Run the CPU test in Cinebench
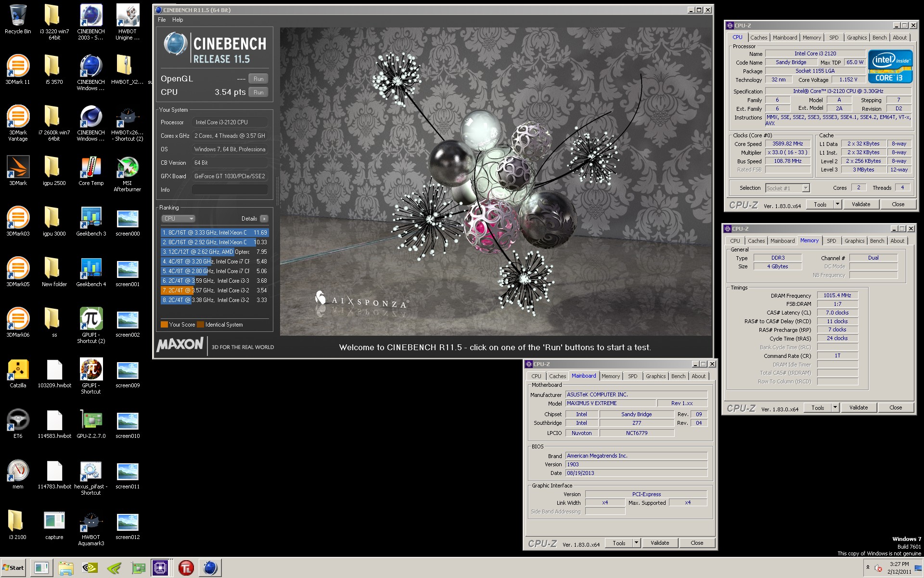 (x=258, y=92)
